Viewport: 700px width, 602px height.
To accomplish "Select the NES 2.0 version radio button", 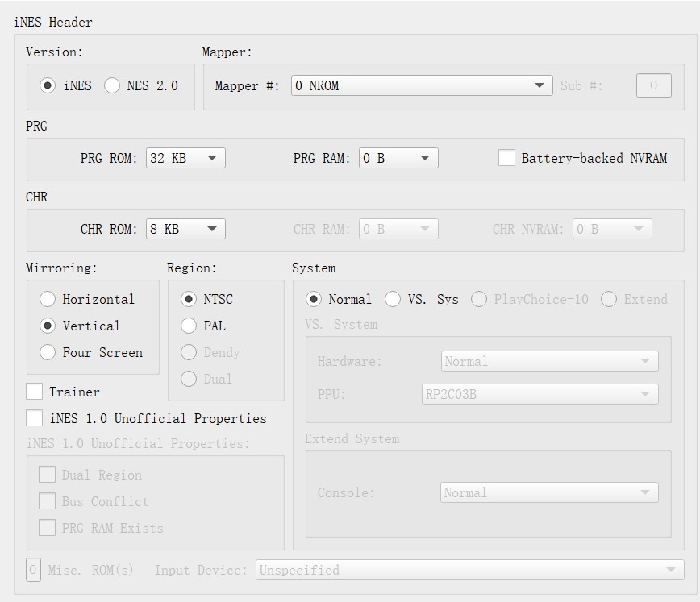I will click(112, 85).
